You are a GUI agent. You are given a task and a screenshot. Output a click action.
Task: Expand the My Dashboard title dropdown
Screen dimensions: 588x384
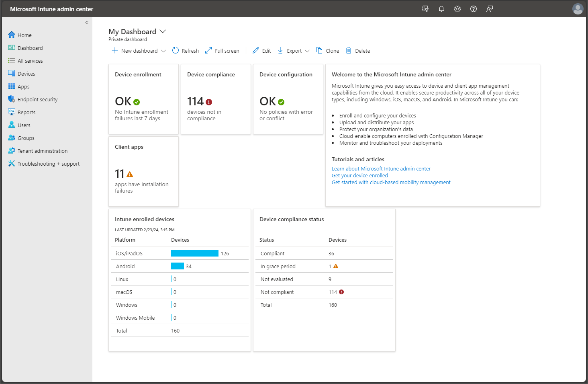point(163,31)
